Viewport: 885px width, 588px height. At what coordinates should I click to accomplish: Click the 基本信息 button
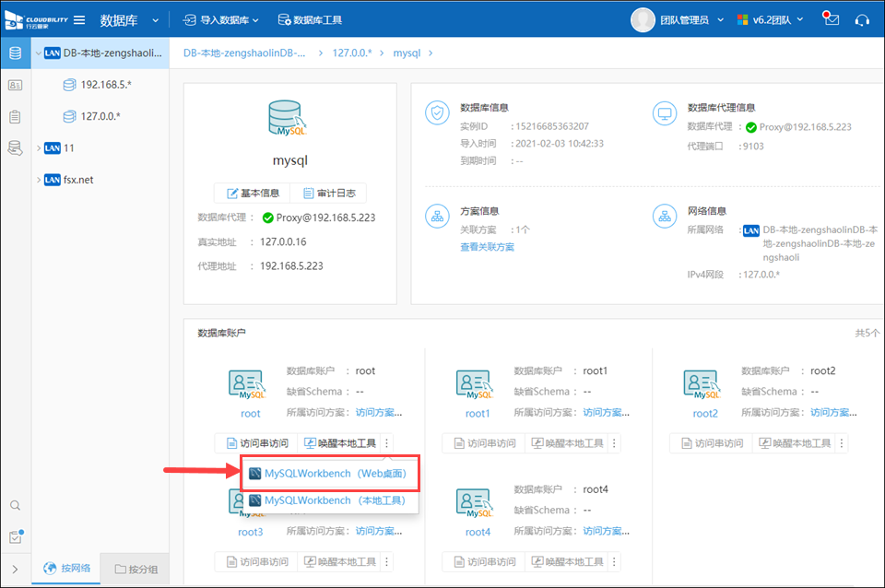coord(252,193)
